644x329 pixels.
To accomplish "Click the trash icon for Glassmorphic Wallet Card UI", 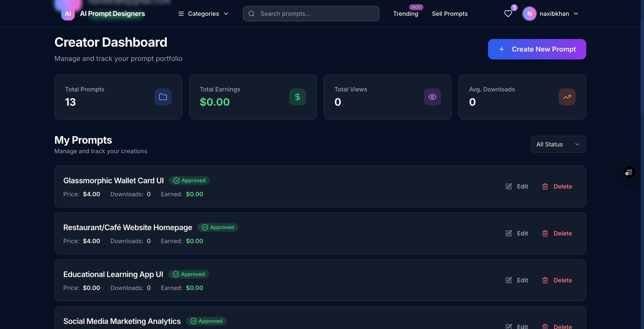I will point(545,186).
